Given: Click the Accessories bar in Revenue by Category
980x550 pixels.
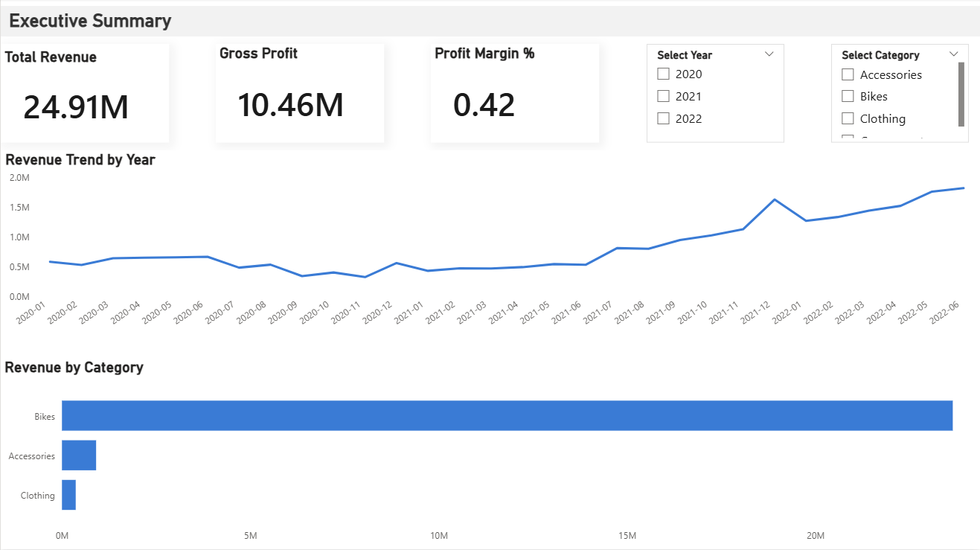Looking at the screenshot, I should click(79, 455).
